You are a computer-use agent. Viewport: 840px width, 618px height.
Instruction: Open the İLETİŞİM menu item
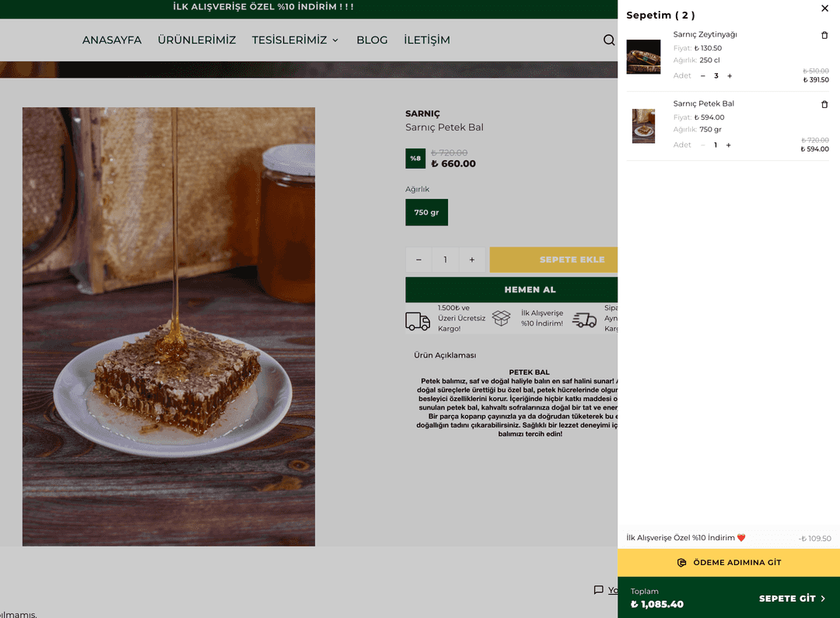(x=427, y=40)
